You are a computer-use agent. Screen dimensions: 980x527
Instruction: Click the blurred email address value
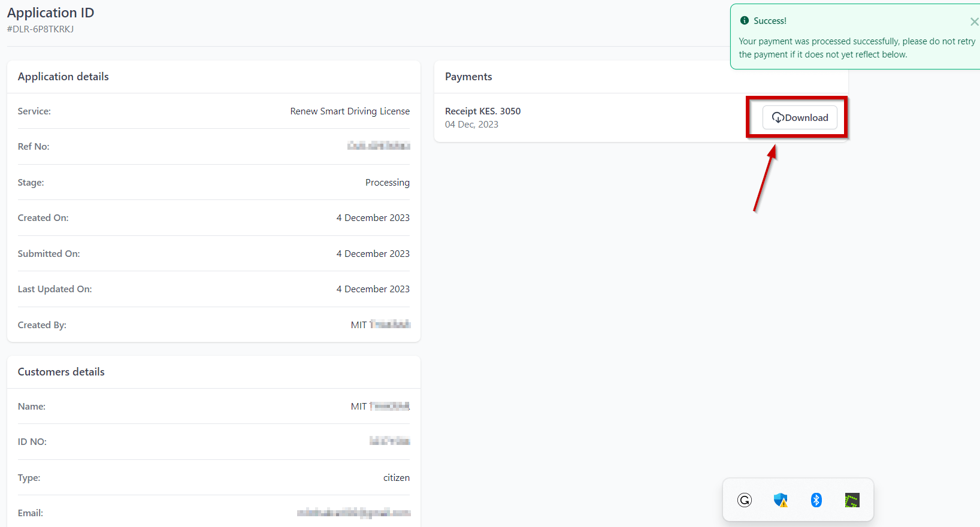tap(353, 513)
